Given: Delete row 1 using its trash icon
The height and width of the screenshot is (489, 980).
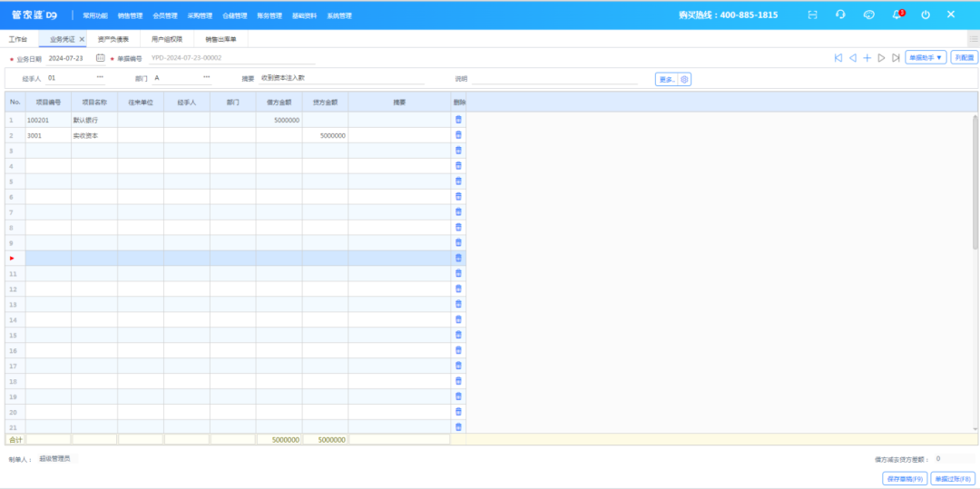Looking at the screenshot, I should coord(458,120).
